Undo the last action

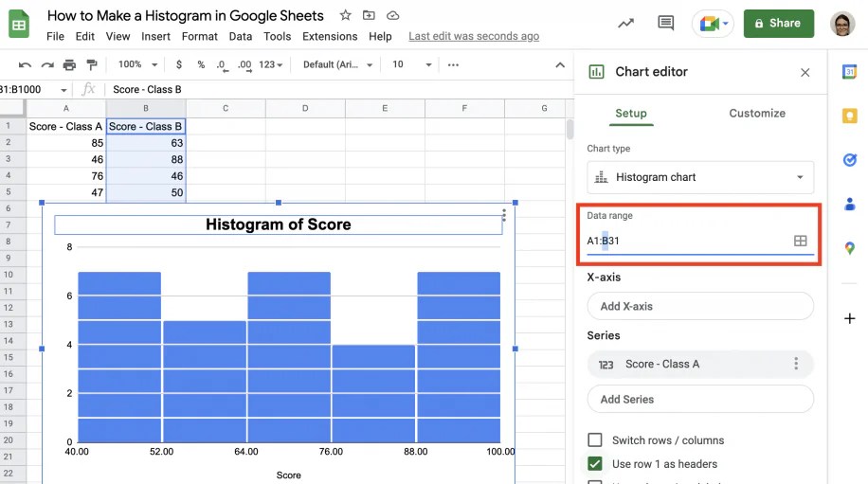(x=25, y=65)
